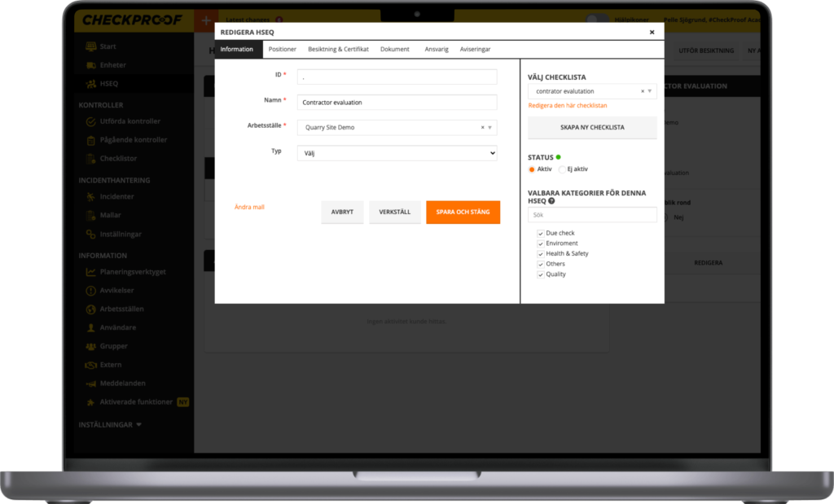The image size is (834, 504).
Task: Click the help icon beside Valbara kategorier
Action: (551, 201)
